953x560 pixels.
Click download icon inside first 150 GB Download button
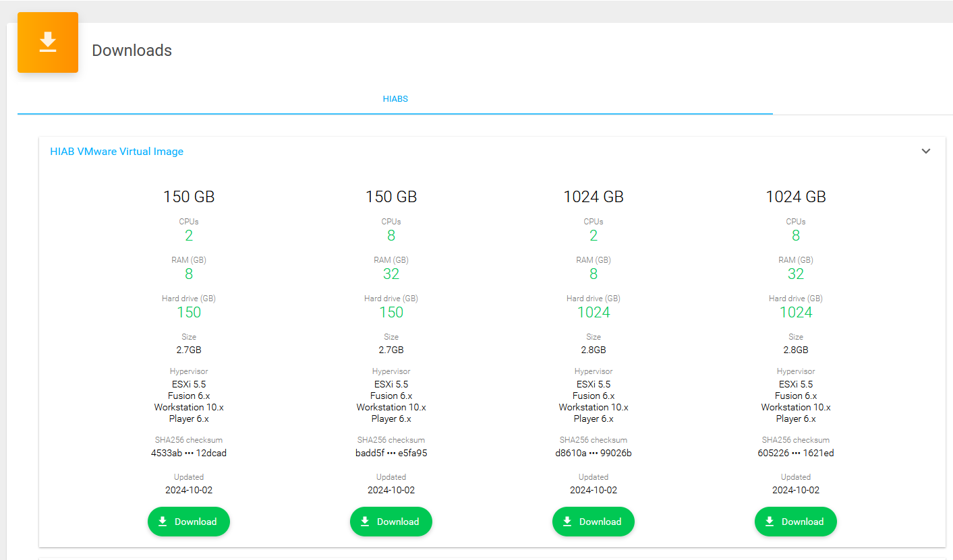pyautogui.click(x=163, y=521)
